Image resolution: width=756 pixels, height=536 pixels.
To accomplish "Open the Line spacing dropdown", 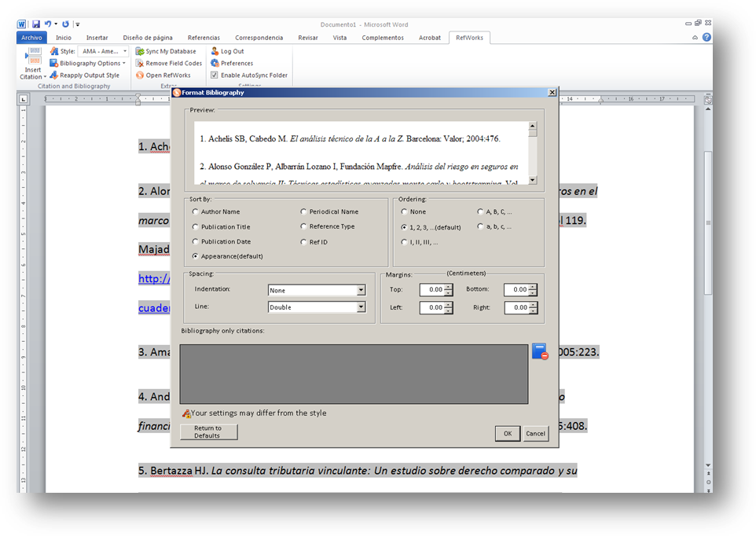I will [x=361, y=307].
